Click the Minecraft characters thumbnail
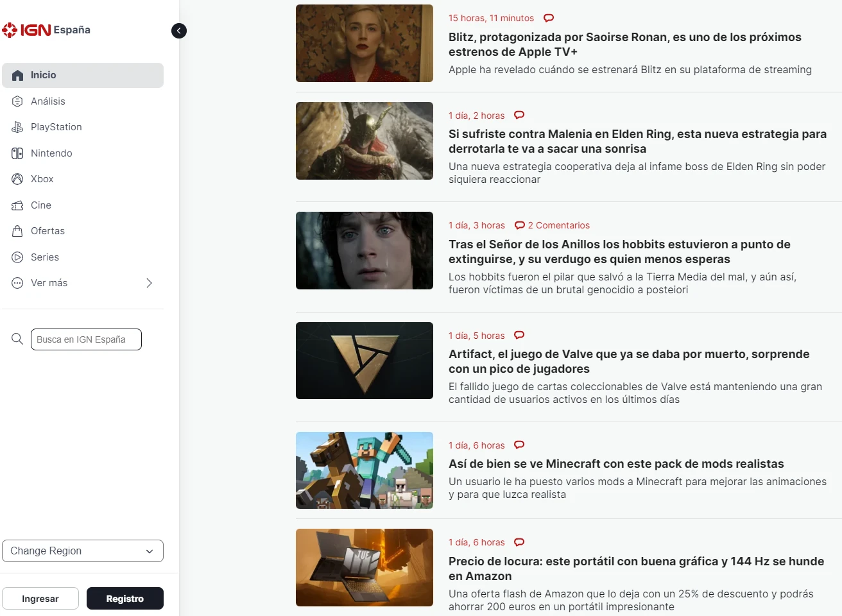Viewport: 842px width, 616px height. [x=365, y=470]
